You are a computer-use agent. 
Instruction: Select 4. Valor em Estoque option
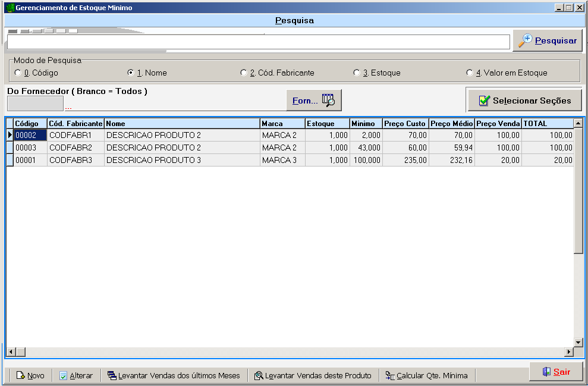470,73
